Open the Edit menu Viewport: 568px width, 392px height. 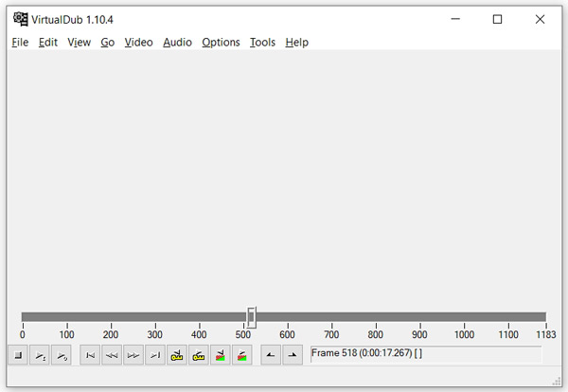48,43
